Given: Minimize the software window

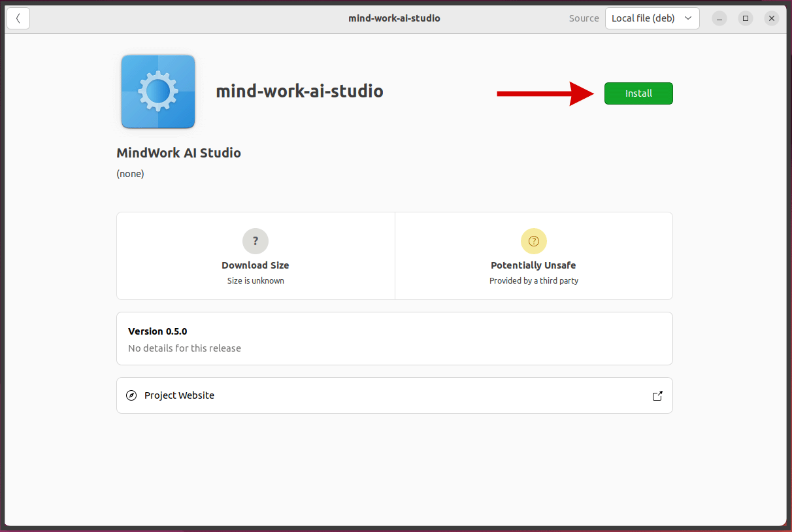Looking at the screenshot, I should (719, 18).
